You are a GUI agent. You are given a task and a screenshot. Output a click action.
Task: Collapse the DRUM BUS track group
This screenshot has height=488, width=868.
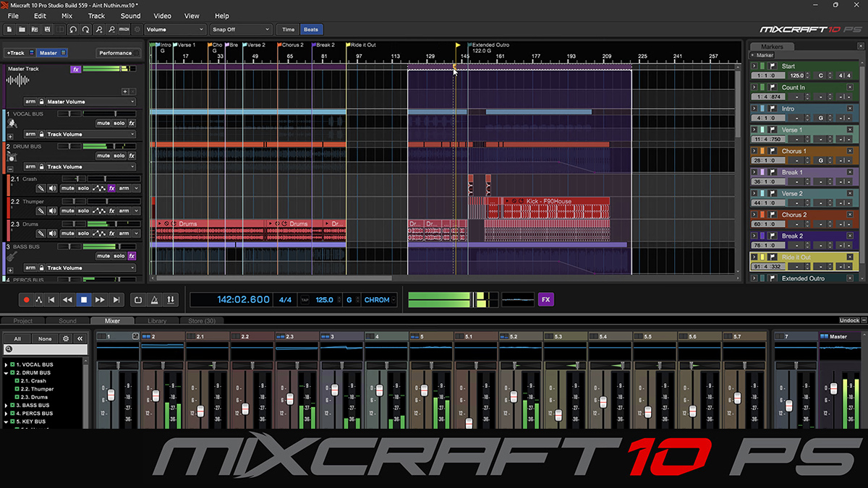click(11, 169)
